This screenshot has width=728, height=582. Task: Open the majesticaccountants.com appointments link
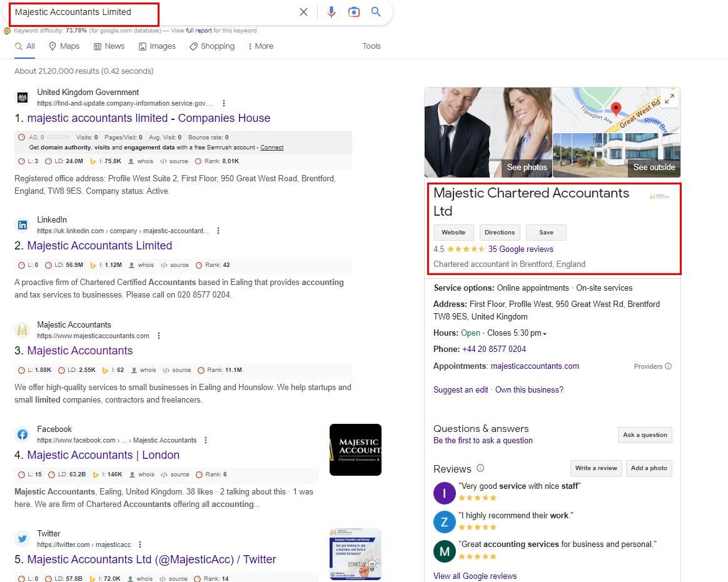point(535,366)
